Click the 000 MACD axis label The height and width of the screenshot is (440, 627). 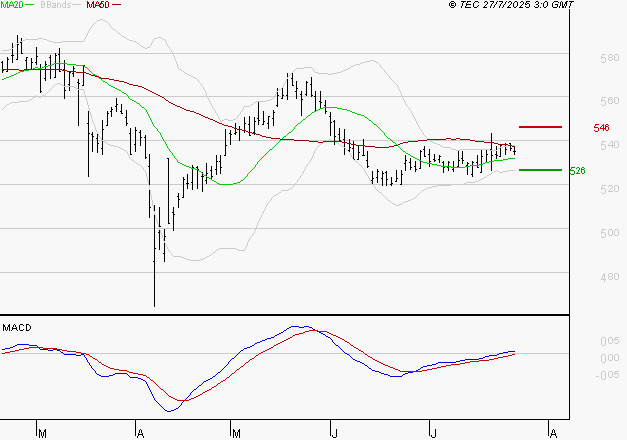pyautogui.click(x=610, y=358)
